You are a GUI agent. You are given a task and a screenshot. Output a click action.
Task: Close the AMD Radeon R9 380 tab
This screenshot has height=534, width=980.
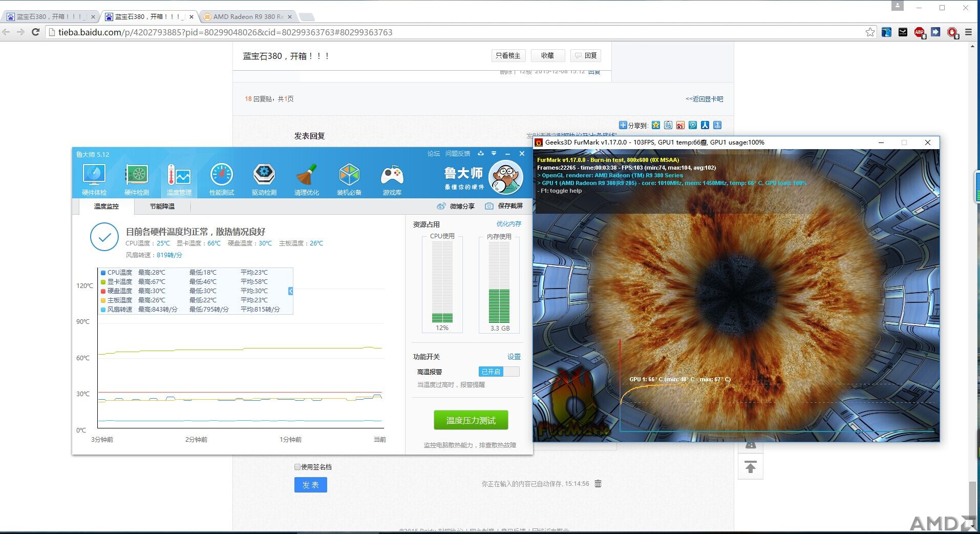point(290,16)
